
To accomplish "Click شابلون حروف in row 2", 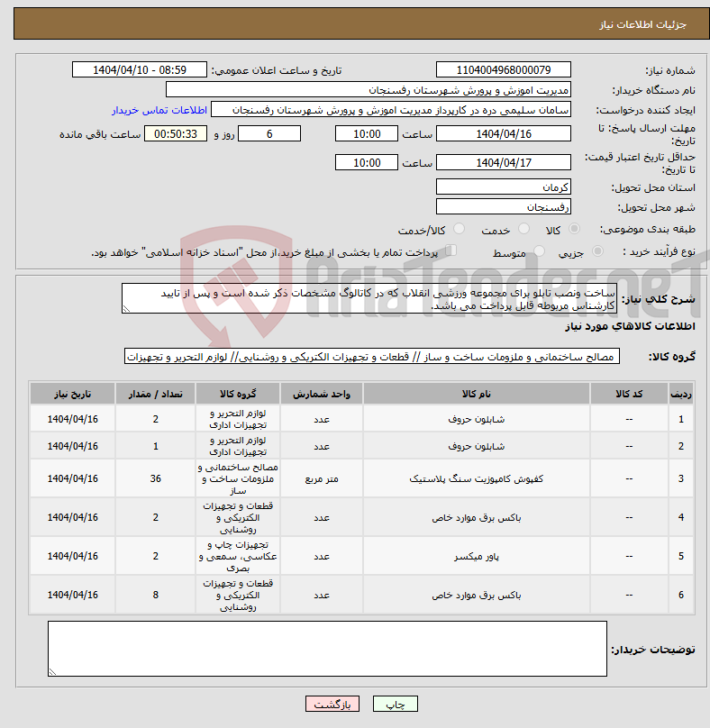I will (x=476, y=446).
